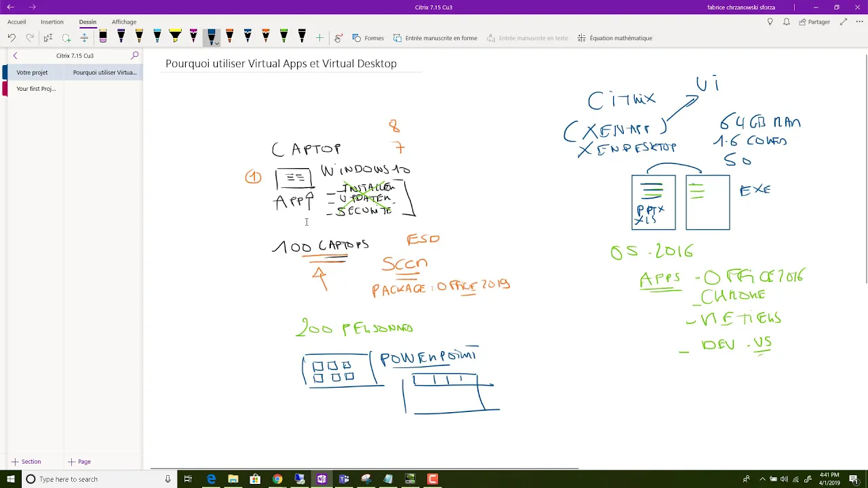Click the taskbar clock showing 4:41 PM
The image size is (868, 488).
pyautogui.click(x=829, y=479)
